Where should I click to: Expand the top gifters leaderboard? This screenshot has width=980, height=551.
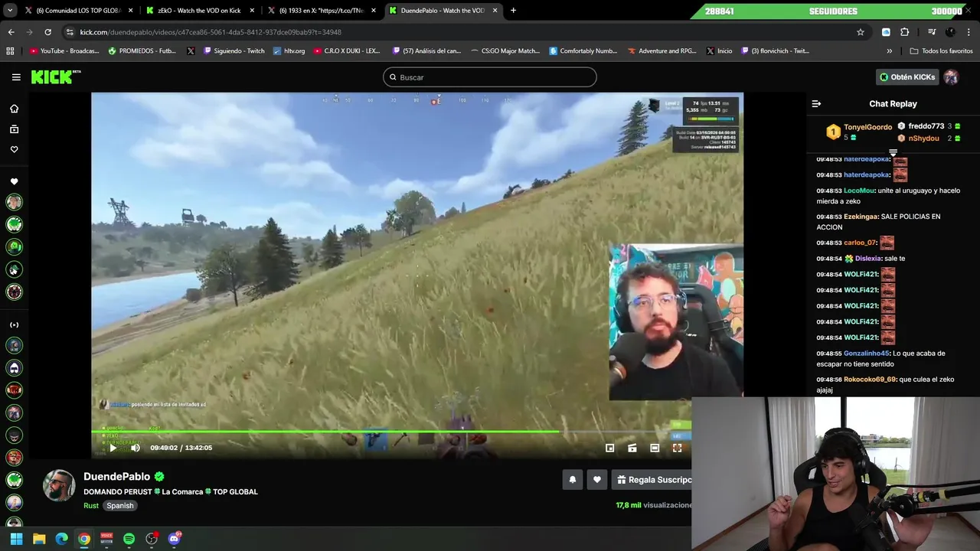tap(893, 152)
